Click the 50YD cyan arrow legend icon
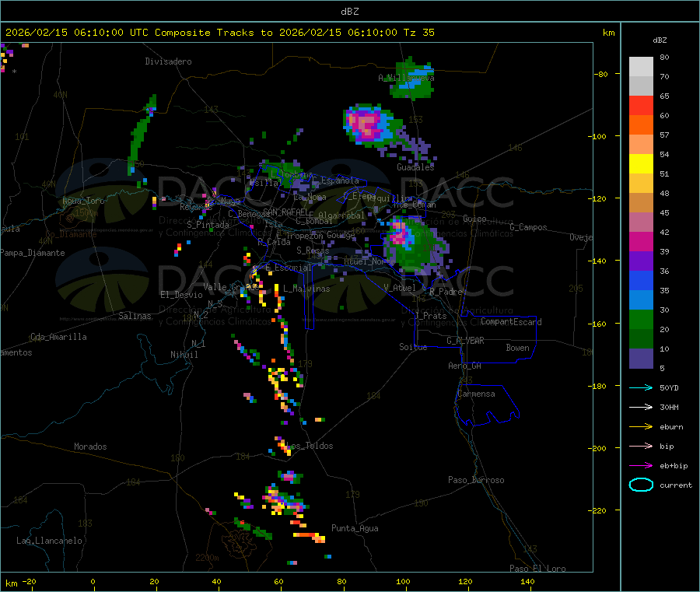 [641, 387]
